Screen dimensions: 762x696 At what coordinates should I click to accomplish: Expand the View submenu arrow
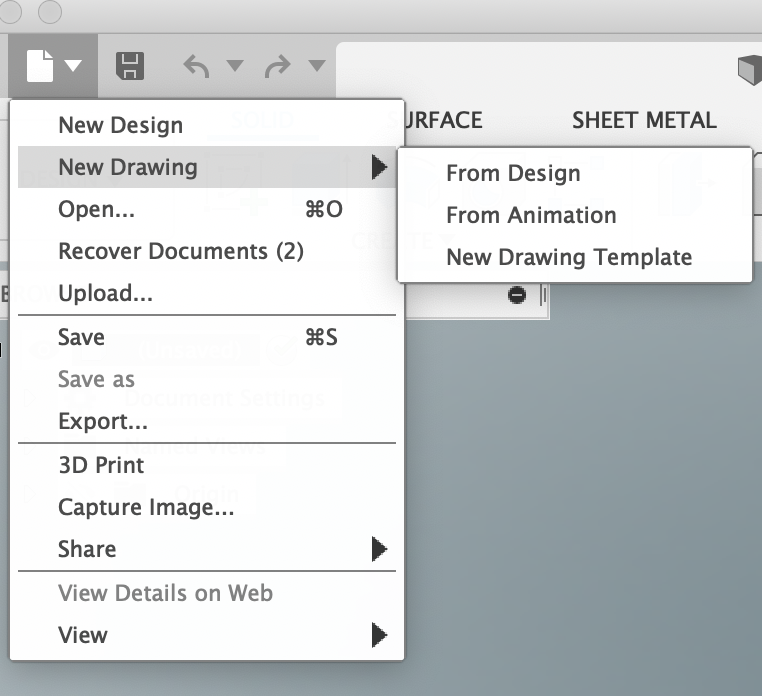pyautogui.click(x=379, y=635)
